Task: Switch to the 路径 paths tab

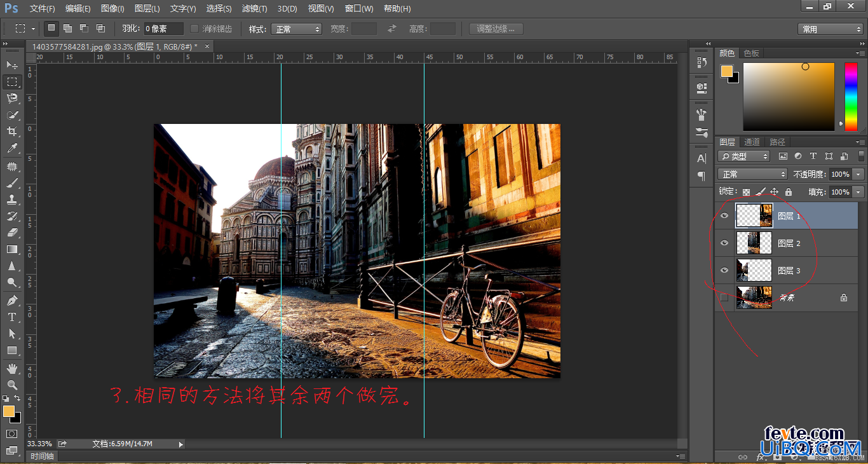Action: 777,142
